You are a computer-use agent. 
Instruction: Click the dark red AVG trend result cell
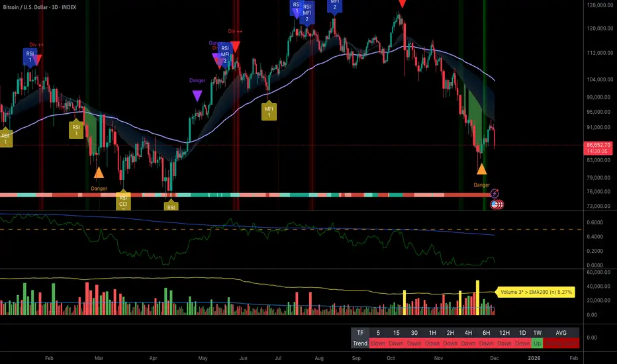pos(561,343)
